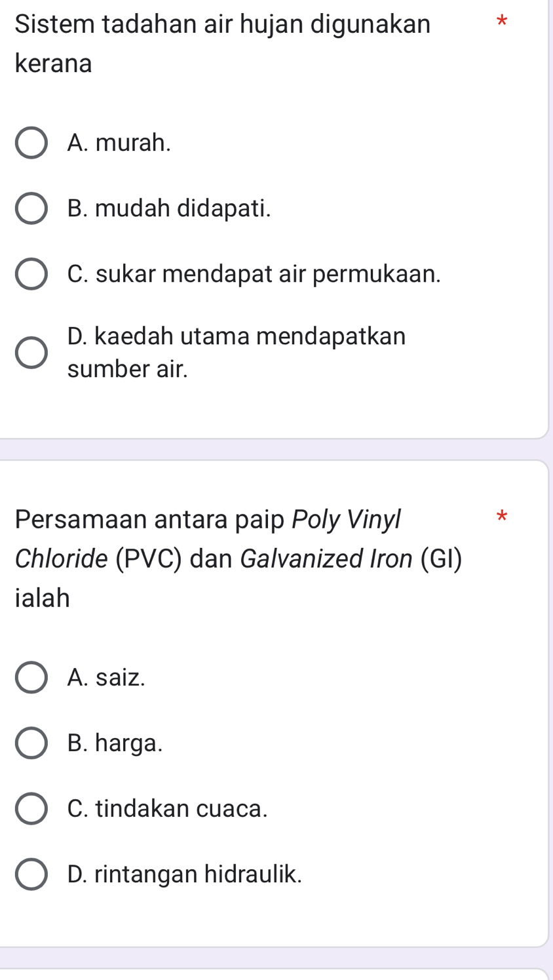The image size is (553, 980).
Task: Click the 'A. saiz.' answer label text
Action: pyautogui.click(x=106, y=677)
